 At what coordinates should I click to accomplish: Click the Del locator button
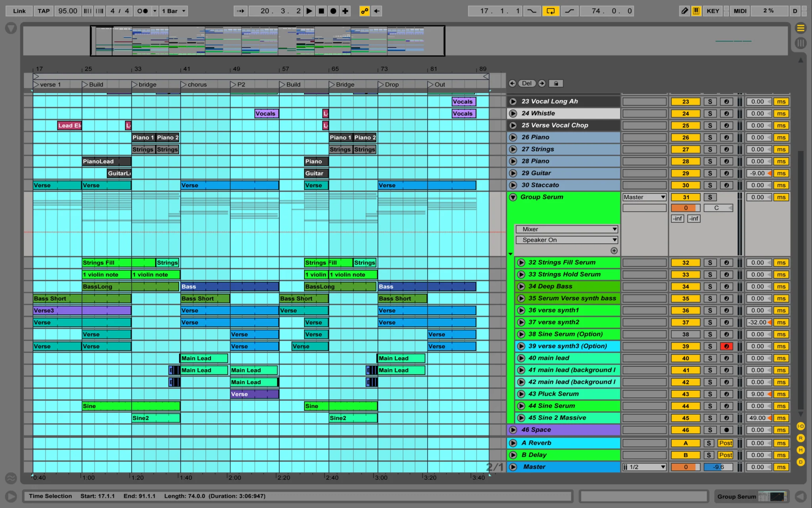(x=527, y=83)
